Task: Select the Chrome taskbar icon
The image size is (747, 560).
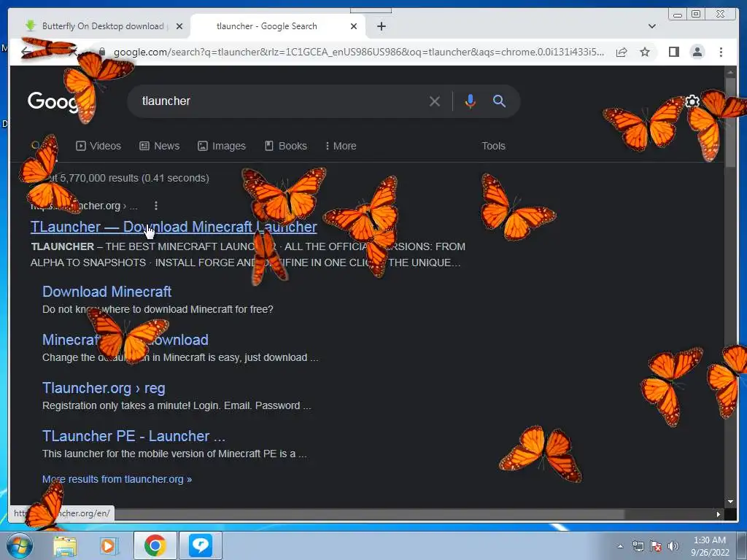Action: coord(155,545)
